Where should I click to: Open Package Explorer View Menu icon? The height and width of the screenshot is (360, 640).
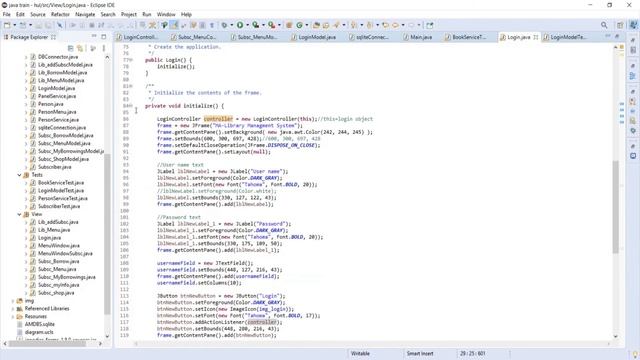click(x=104, y=48)
